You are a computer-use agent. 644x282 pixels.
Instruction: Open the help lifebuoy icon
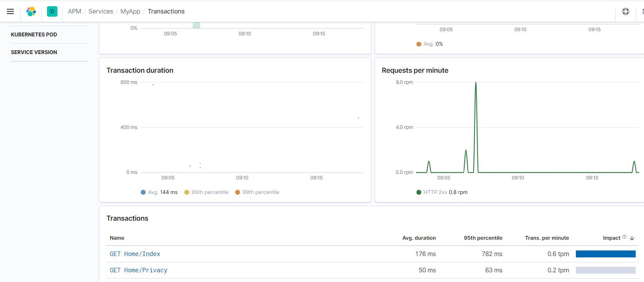(626, 11)
